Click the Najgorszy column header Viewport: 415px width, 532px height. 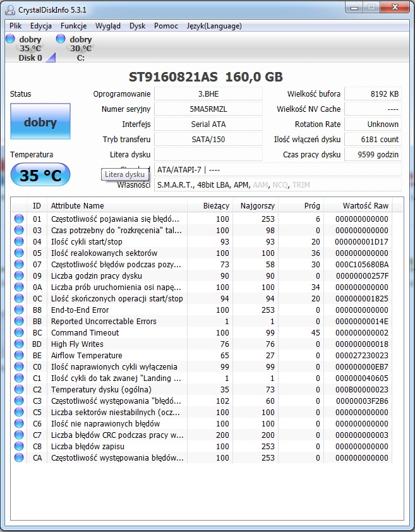click(x=256, y=205)
